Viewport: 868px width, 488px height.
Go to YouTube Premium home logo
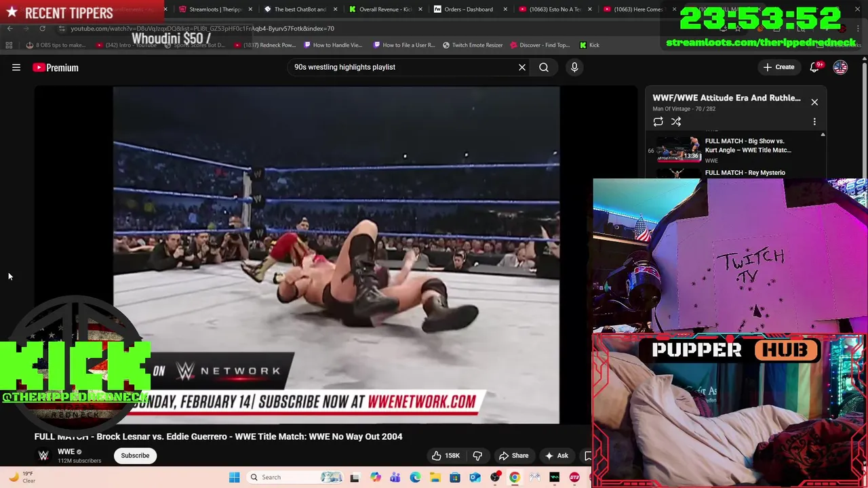tap(56, 67)
